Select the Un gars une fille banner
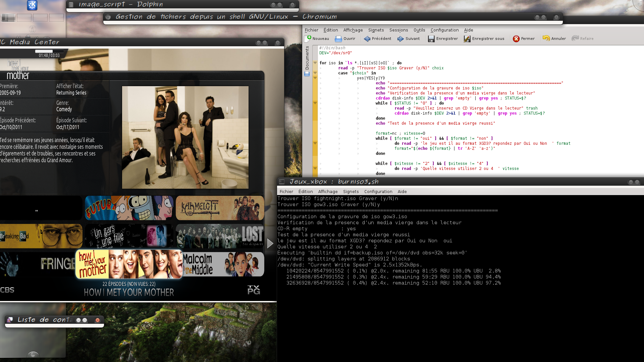The height and width of the screenshot is (362, 644). (129, 236)
